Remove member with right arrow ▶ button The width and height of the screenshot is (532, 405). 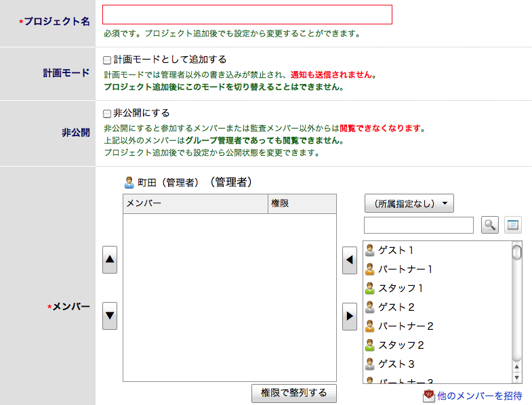click(x=350, y=316)
